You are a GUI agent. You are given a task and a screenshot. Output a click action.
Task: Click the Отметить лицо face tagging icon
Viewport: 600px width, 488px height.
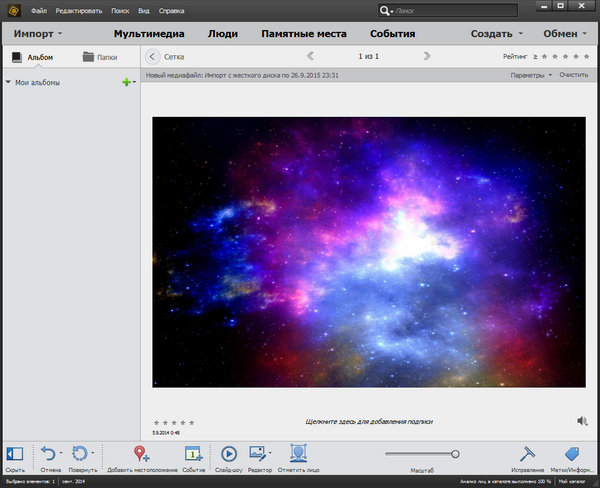pos(298,453)
